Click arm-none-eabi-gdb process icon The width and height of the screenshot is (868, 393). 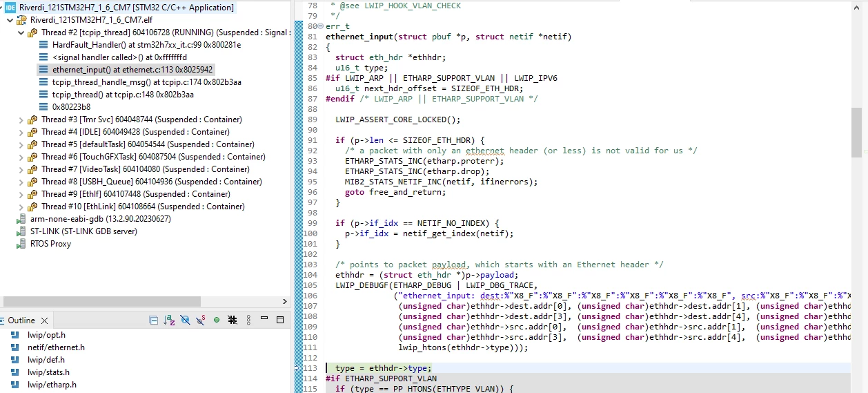coord(21,219)
